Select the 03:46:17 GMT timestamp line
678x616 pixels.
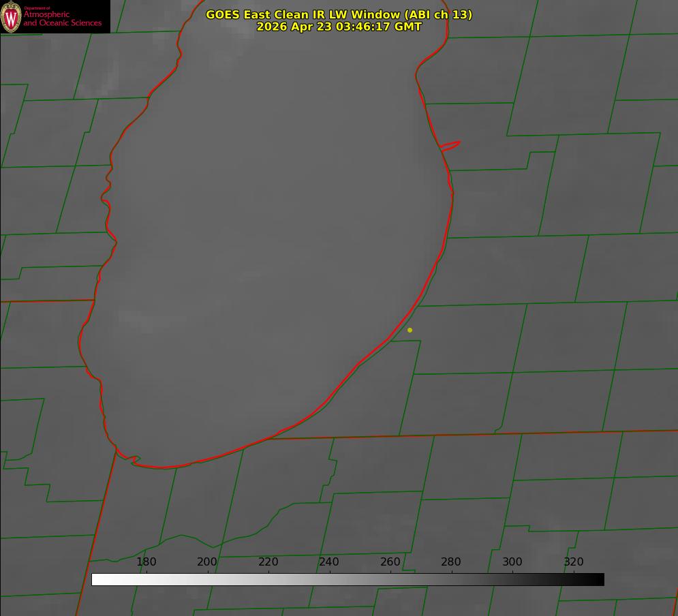[x=339, y=27]
